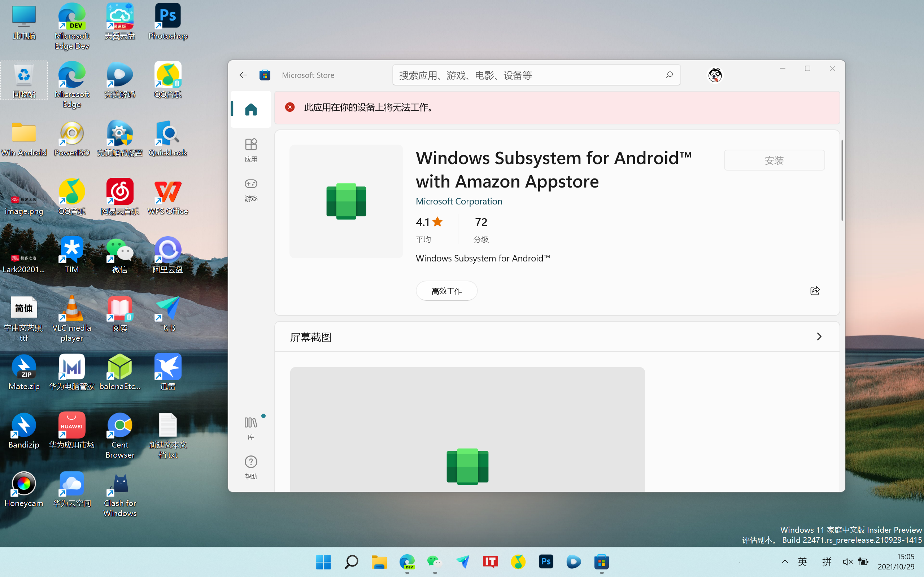Click the back navigation arrow

click(x=243, y=74)
